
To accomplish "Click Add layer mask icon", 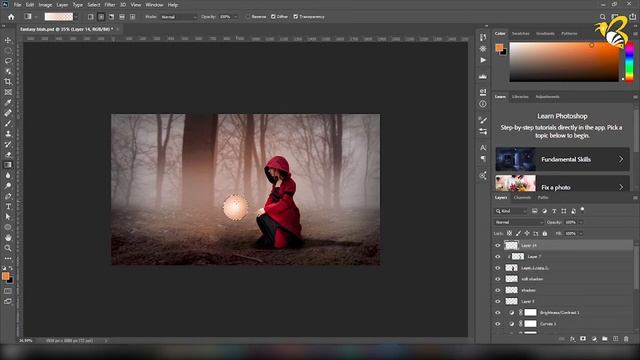I will (x=583, y=339).
